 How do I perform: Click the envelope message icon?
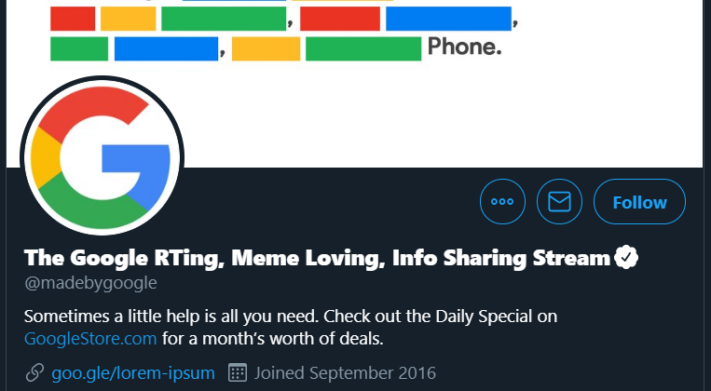pos(559,201)
